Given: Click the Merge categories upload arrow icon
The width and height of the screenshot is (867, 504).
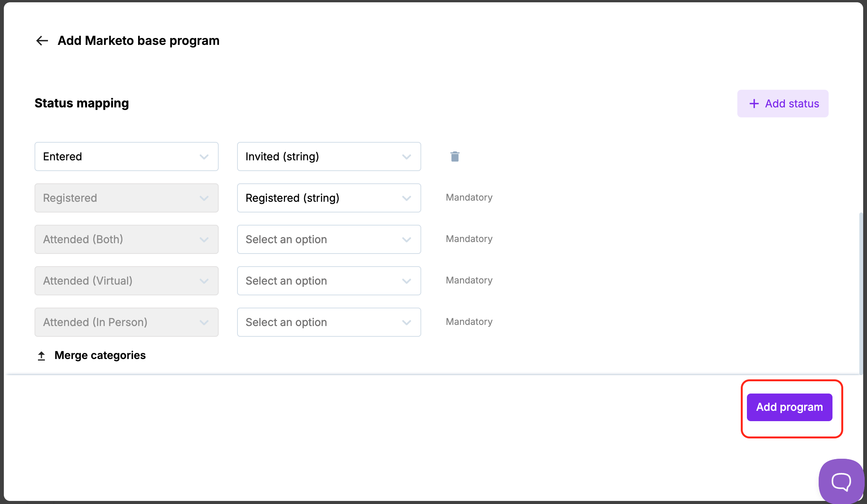Looking at the screenshot, I should click(x=41, y=356).
